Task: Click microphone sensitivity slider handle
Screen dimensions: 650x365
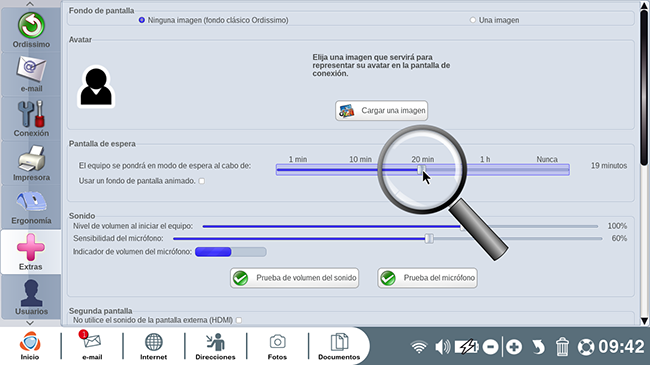Action: click(x=429, y=238)
